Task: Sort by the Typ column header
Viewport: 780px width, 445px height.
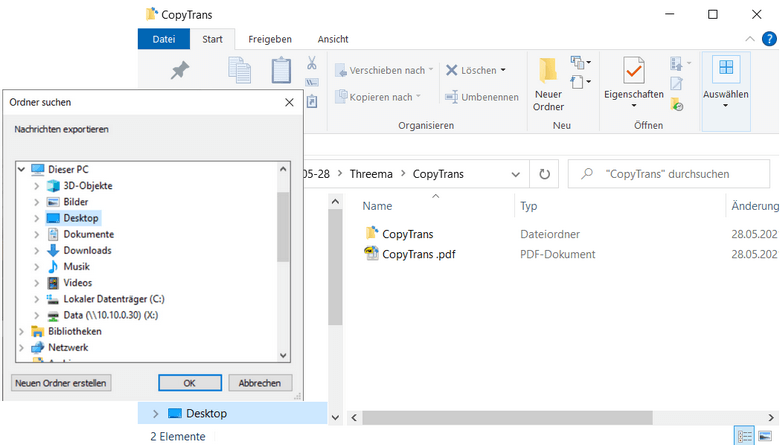Action: pyautogui.click(x=529, y=206)
